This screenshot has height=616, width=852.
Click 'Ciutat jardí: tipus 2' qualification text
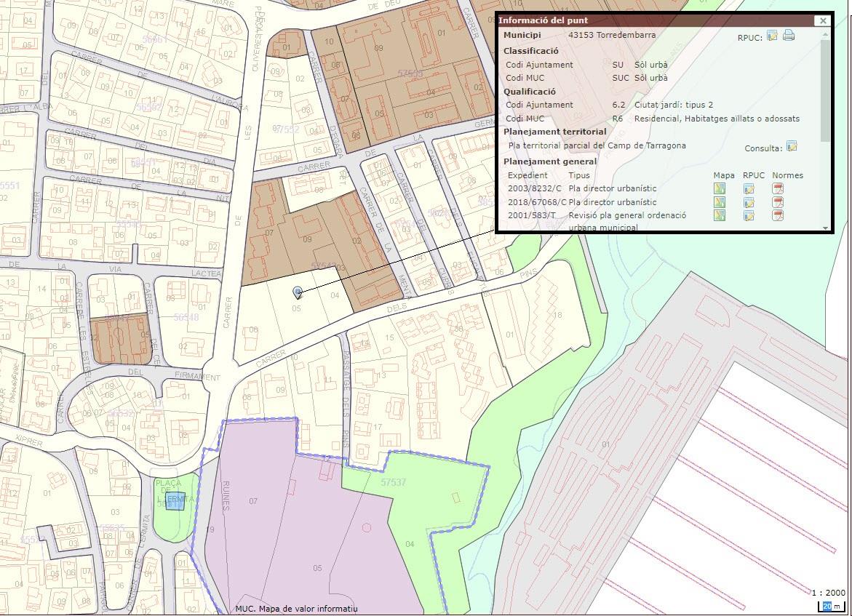pyautogui.click(x=674, y=105)
